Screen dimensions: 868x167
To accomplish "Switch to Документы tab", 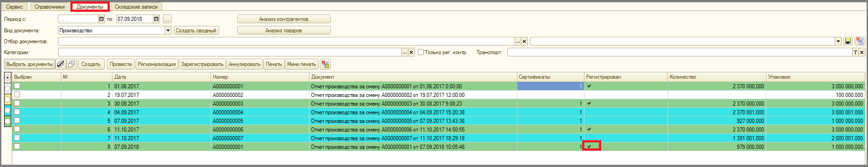I will (x=90, y=7).
